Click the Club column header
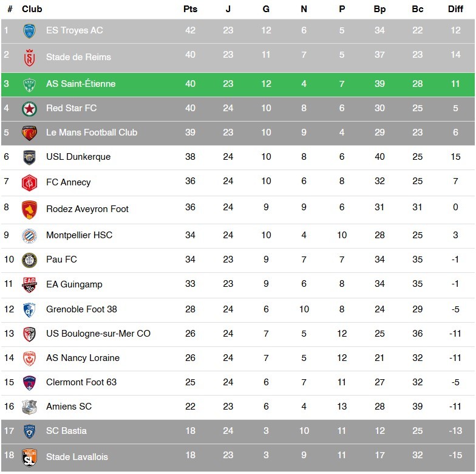This screenshot has width=476, height=474. [32, 10]
